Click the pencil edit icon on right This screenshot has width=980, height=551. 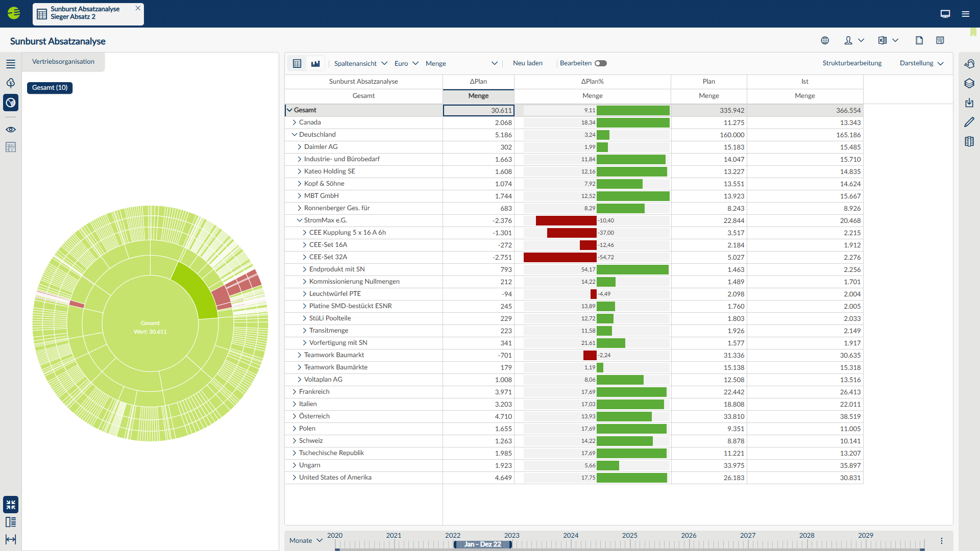(x=969, y=122)
